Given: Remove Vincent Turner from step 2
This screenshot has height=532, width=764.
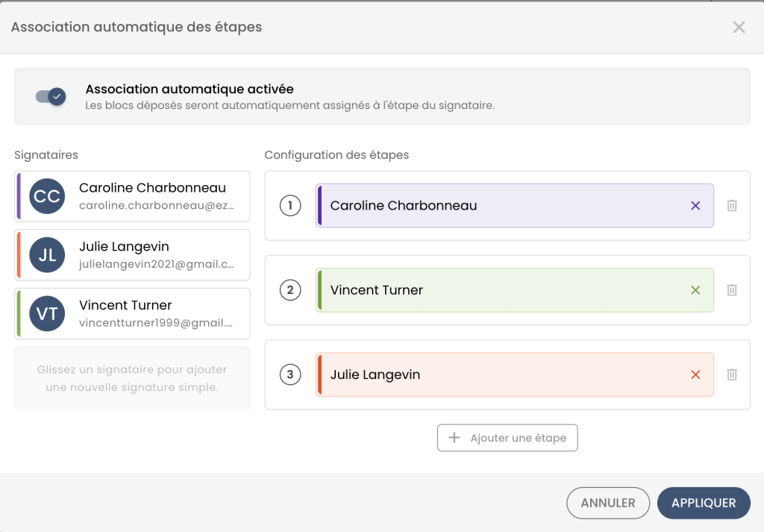Looking at the screenshot, I should coord(695,290).
